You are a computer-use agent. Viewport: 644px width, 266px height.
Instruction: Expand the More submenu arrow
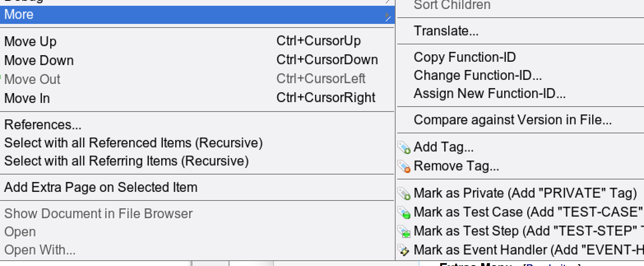coord(387,16)
